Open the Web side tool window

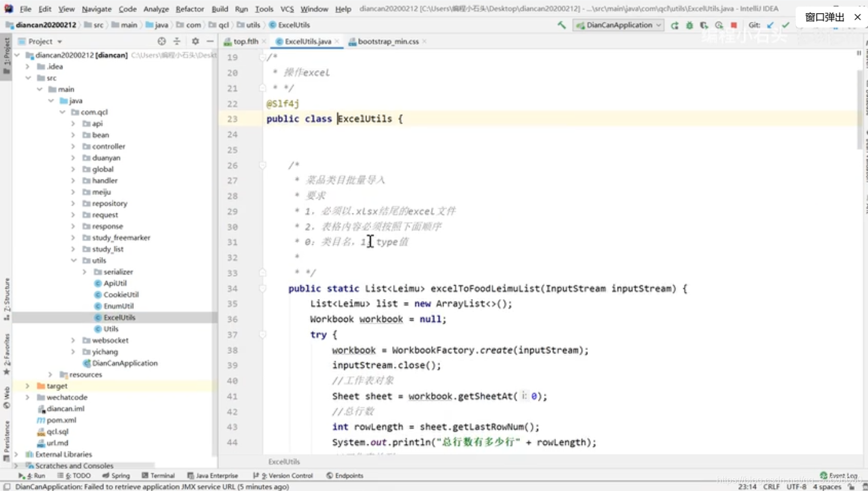6,398
